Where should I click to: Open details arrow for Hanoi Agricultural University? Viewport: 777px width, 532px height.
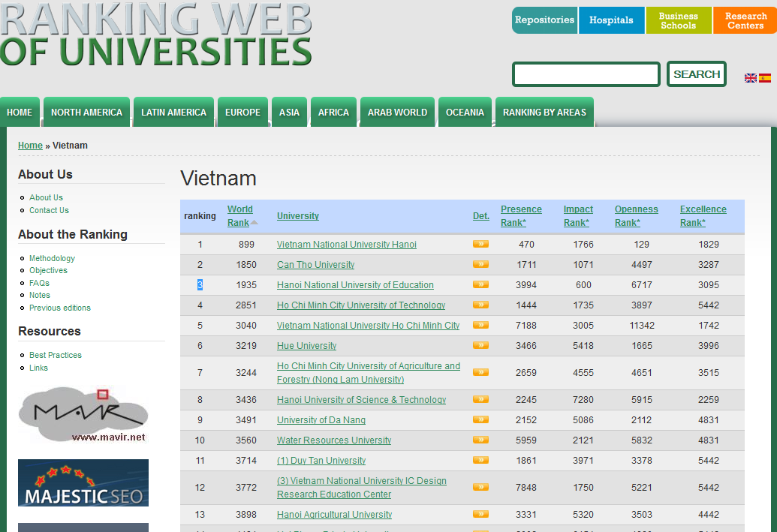coord(480,514)
